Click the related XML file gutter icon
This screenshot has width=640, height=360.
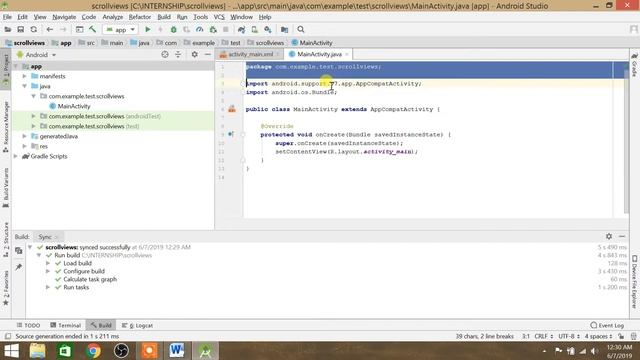click(x=232, y=109)
